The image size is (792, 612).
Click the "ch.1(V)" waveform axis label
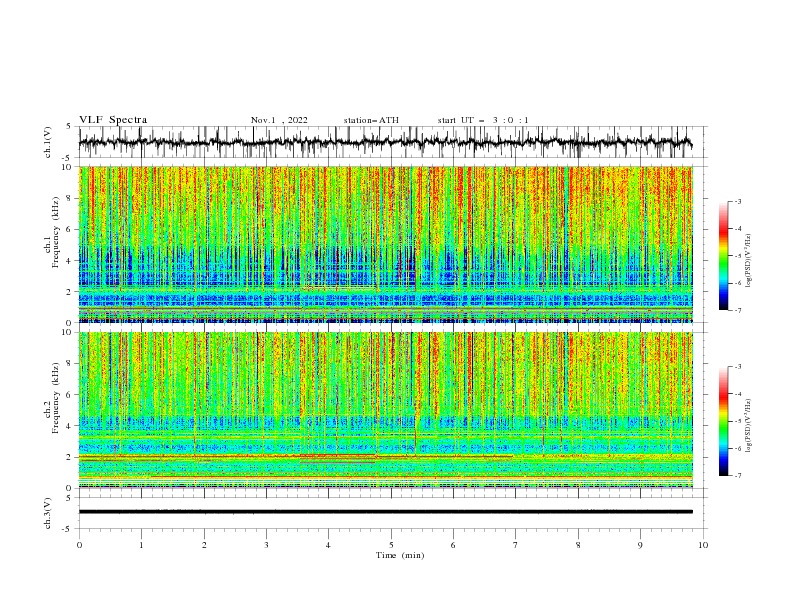(x=48, y=142)
